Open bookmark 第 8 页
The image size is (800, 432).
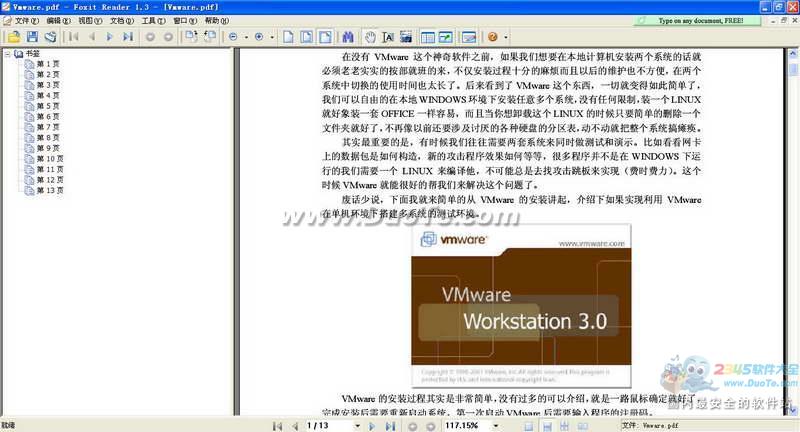tap(48, 138)
